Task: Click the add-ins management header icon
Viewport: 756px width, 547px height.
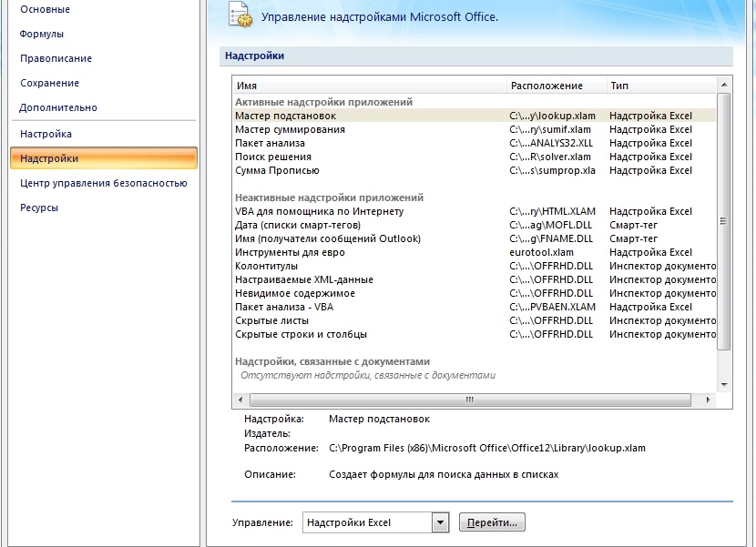Action: 240,15
